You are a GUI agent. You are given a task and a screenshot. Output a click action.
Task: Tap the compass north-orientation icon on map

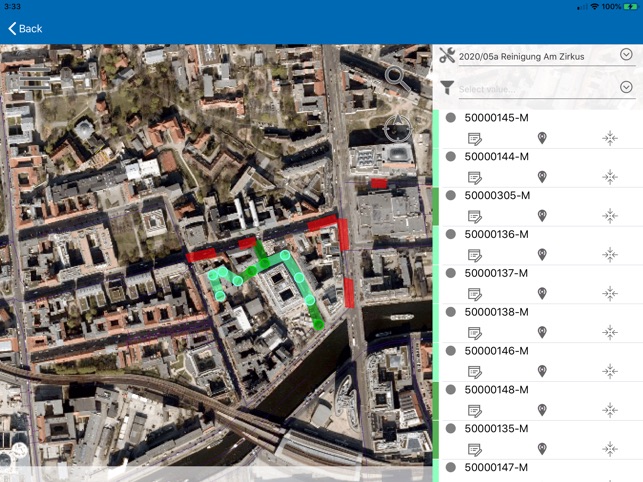click(x=397, y=128)
